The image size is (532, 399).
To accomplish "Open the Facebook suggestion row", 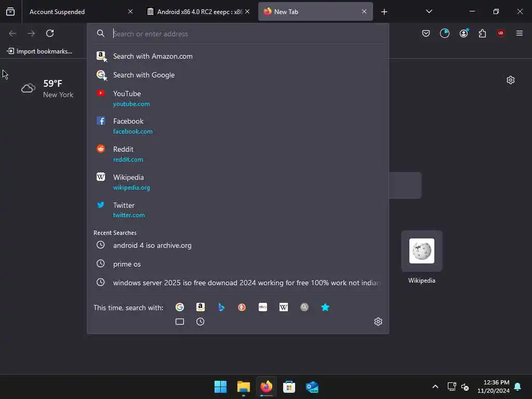I will pos(237,126).
